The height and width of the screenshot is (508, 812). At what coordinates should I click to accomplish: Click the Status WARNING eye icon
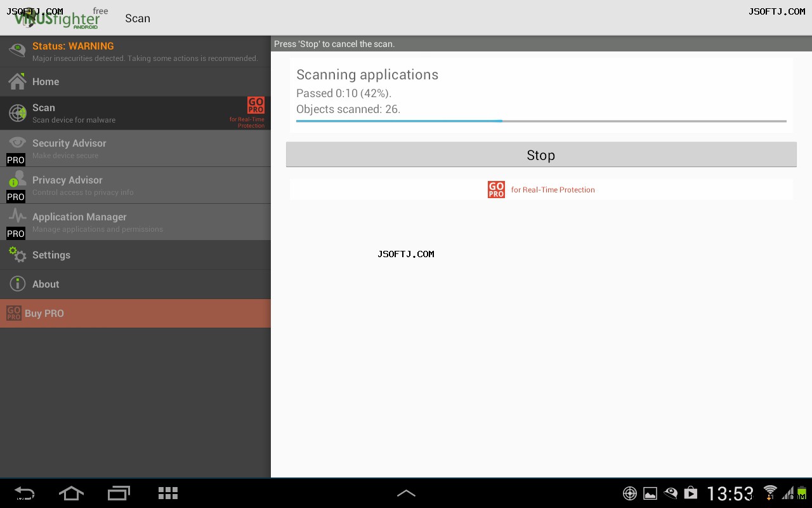click(x=17, y=50)
